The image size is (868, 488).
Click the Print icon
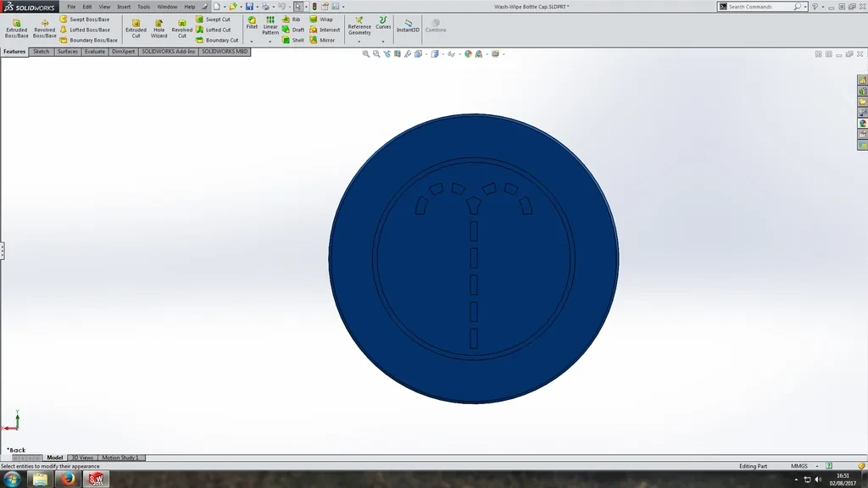click(x=265, y=7)
